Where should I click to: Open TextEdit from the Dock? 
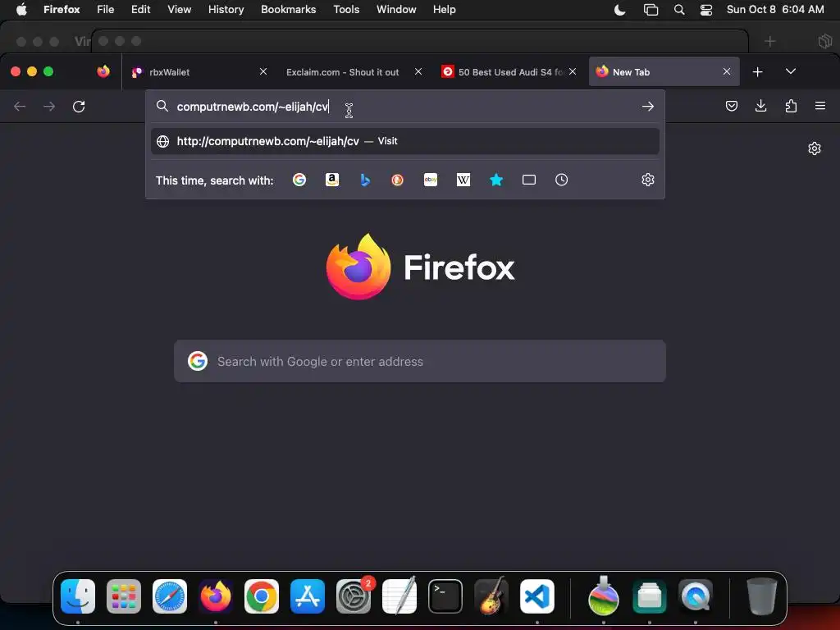399,596
